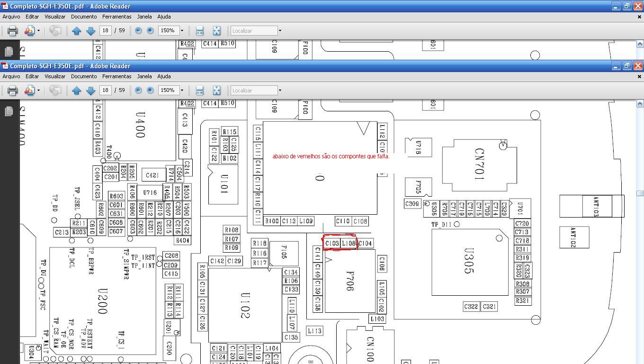The height and width of the screenshot is (364, 644).
Task: Click the 'U102' chip label in the schematic
Action: point(245,305)
